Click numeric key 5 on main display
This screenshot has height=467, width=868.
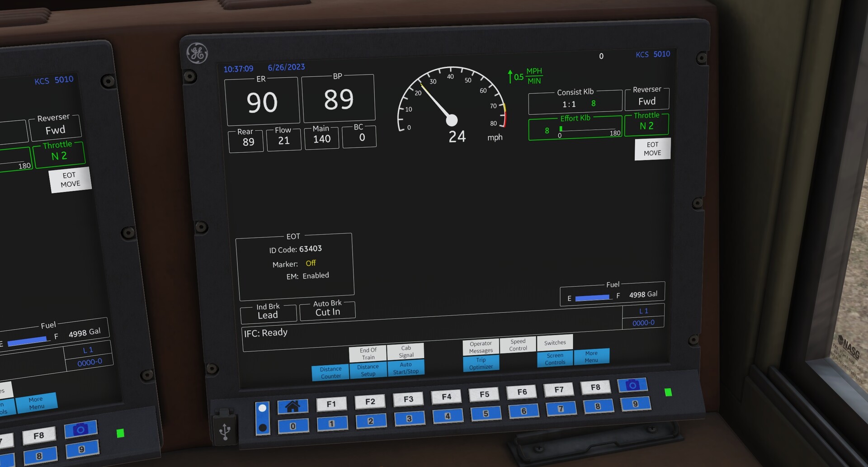pyautogui.click(x=486, y=413)
